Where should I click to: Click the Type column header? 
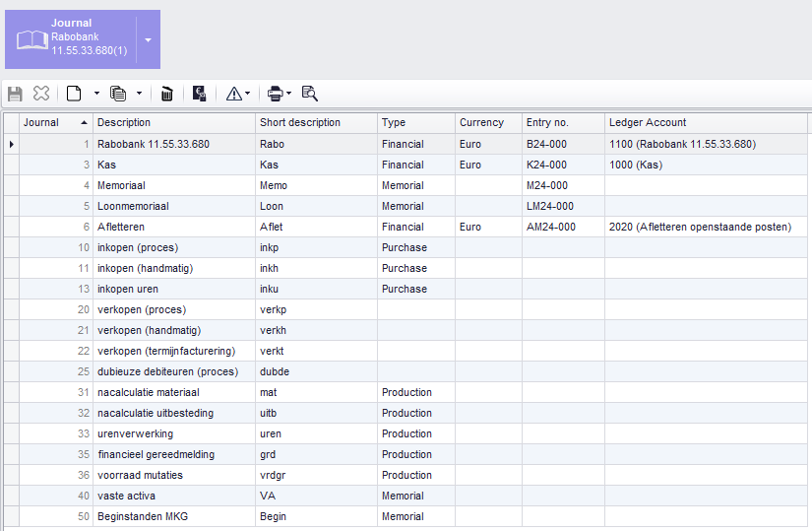(x=416, y=123)
